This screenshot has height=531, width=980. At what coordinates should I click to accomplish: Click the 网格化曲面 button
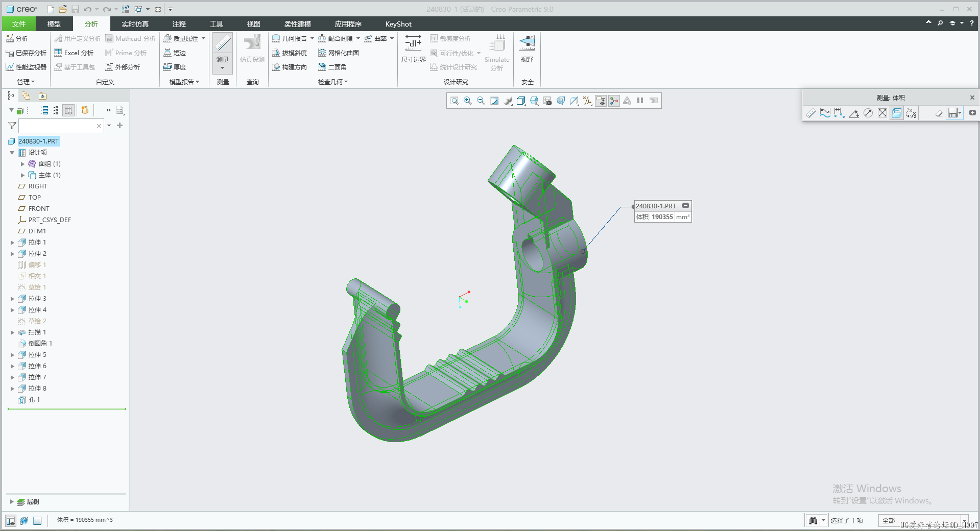[339, 53]
